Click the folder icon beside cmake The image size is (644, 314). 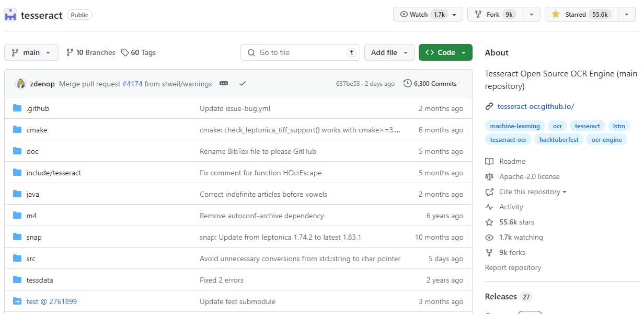(x=17, y=130)
